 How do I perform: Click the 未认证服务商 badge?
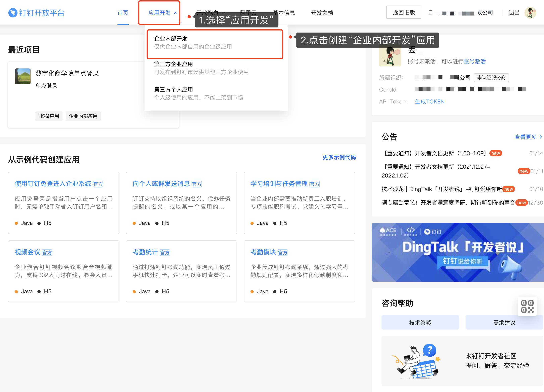[491, 77]
